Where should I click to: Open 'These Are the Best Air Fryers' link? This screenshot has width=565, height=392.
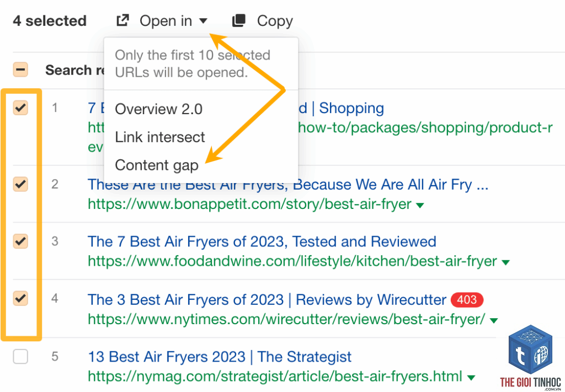tap(288, 185)
